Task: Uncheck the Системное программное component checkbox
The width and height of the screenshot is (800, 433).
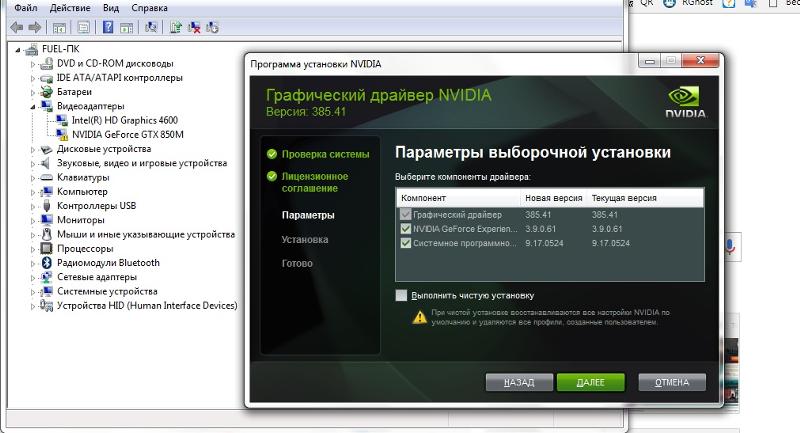Action: tap(406, 243)
